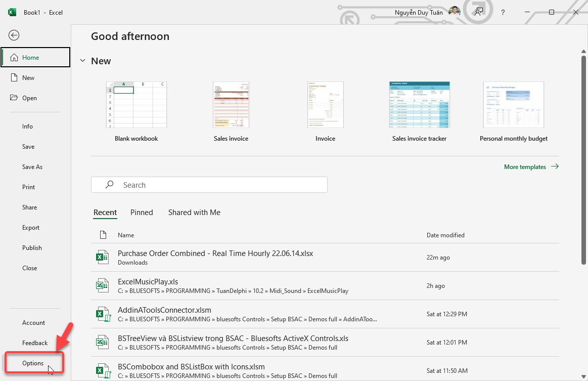Open the Personal monthly budget template

point(514,105)
